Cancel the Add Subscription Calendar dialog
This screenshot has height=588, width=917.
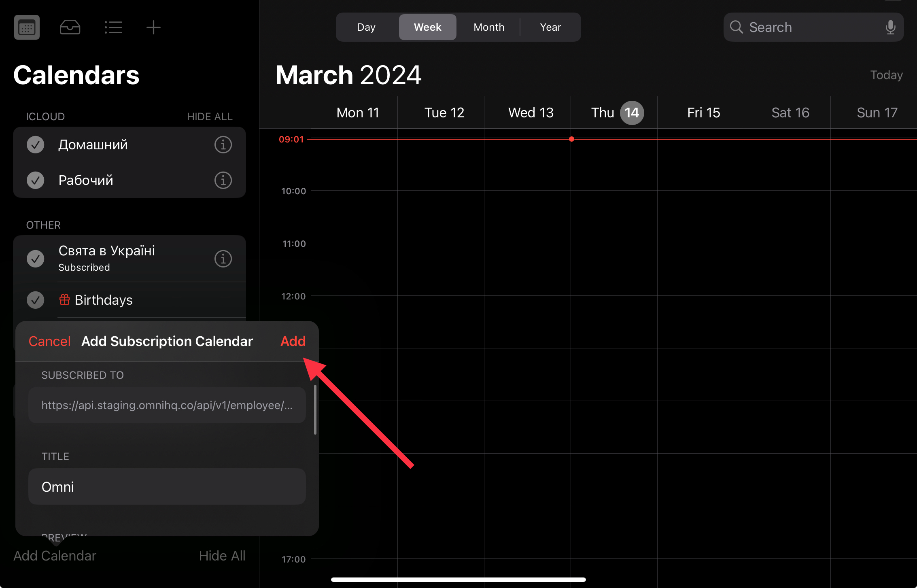pyautogui.click(x=50, y=342)
